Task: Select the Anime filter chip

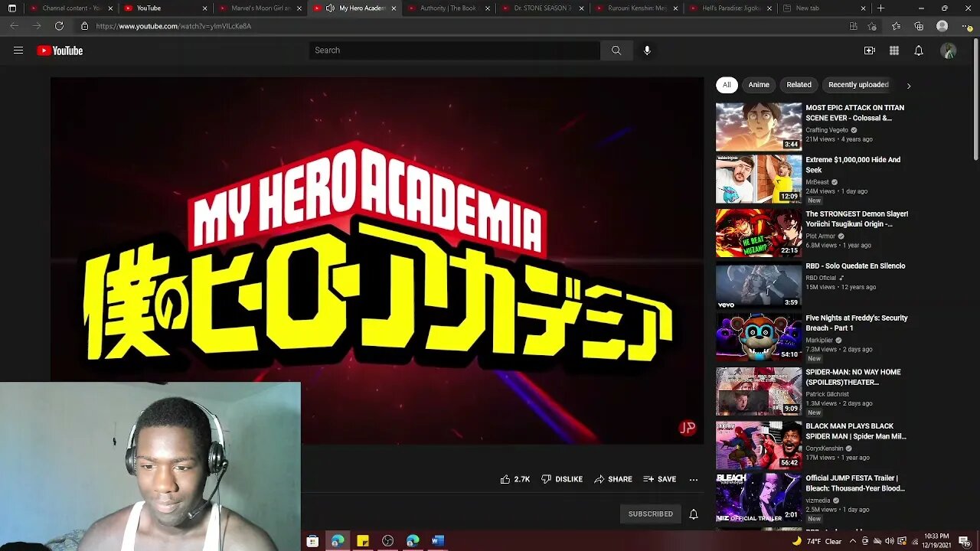Action: click(x=759, y=85)
